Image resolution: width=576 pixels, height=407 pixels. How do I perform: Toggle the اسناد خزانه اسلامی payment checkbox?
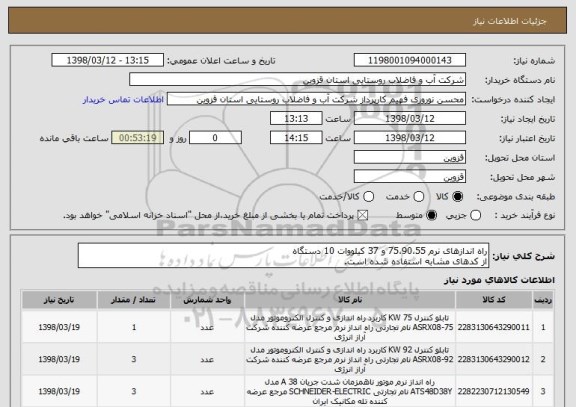(363, 215)
